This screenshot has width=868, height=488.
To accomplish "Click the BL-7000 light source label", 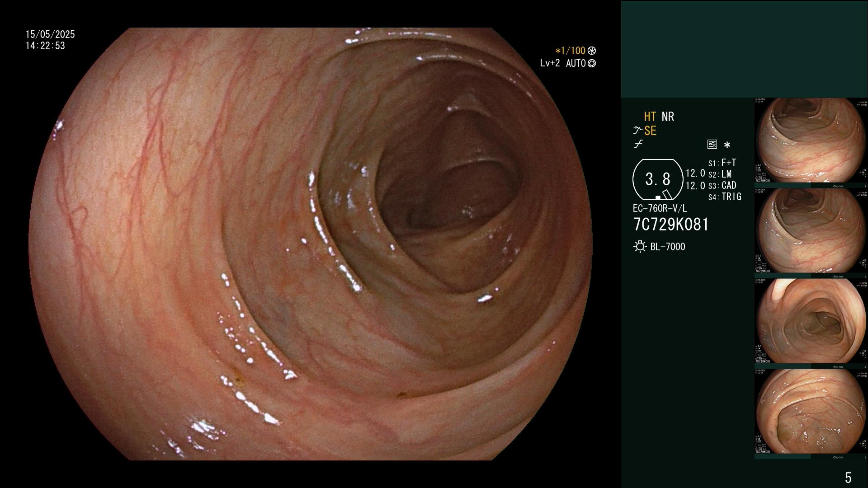I will 668,247.
